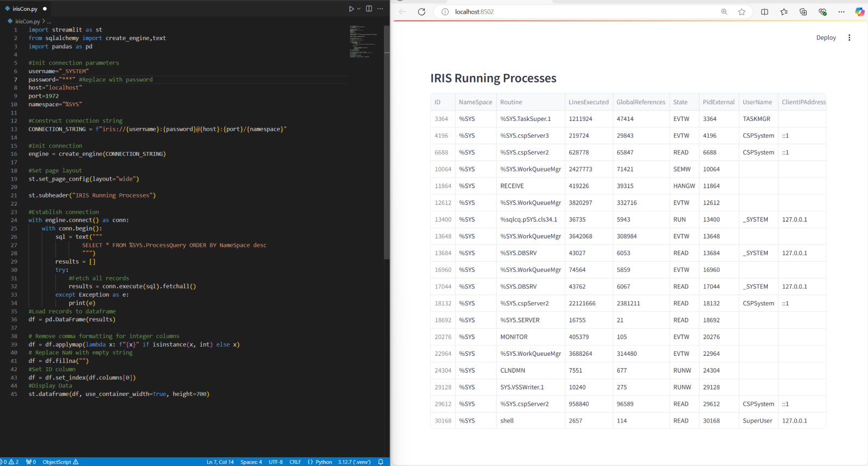The width and height of the screenshot is (868, 466).
Task: Select the irisCon.py editor tab
Action: (x=25, y=9)
